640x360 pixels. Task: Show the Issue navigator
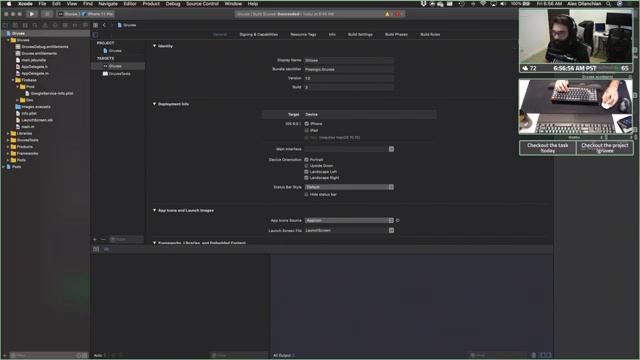pyautogui.click(x=45, y=25)
